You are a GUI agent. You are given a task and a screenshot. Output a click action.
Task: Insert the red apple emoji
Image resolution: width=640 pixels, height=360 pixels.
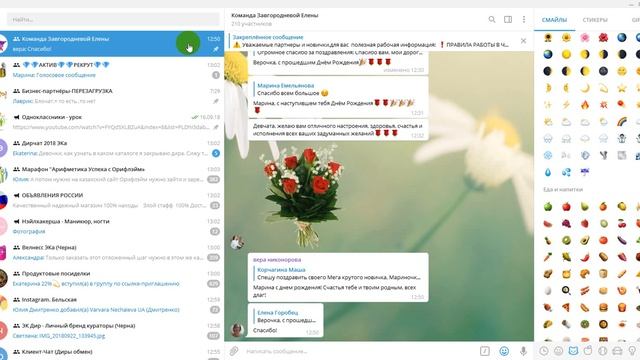point(567,207)
